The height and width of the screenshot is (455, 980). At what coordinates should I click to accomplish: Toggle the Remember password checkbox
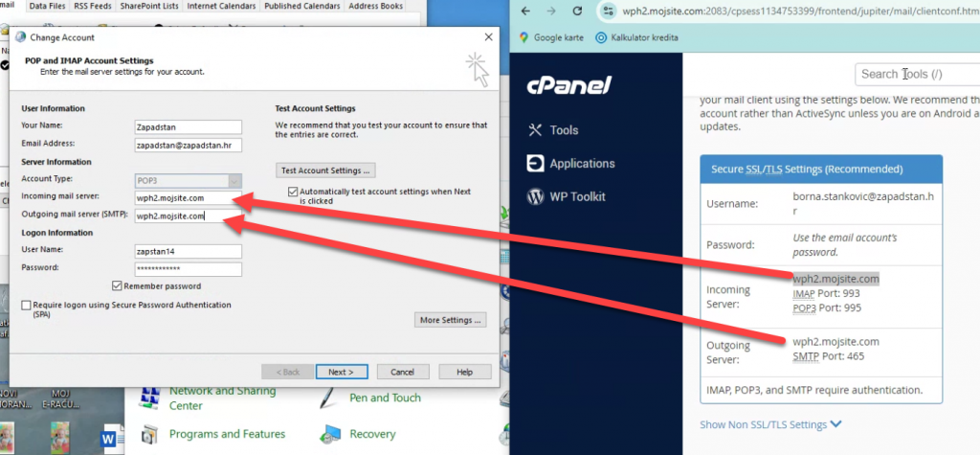(x=116, y=286)
